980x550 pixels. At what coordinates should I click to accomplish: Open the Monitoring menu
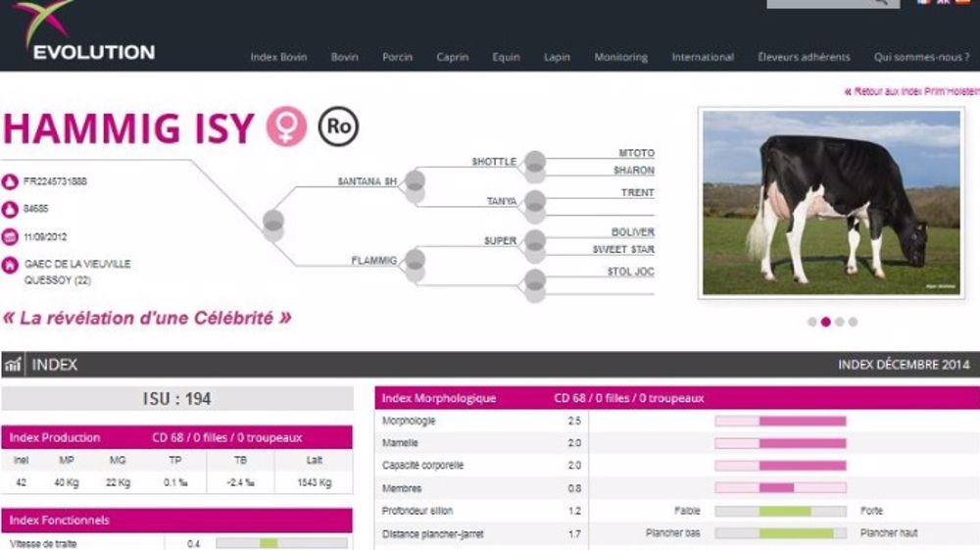coord(620,57)
